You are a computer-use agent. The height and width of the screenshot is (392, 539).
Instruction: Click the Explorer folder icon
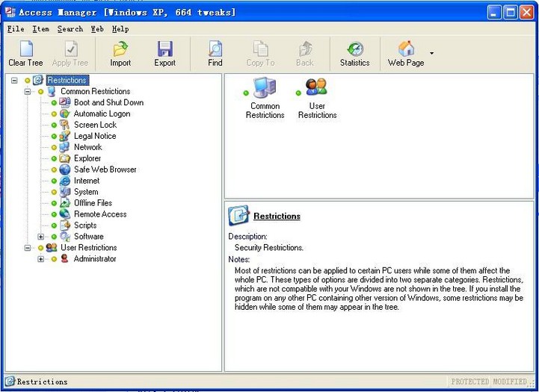[x=64, y=158]
